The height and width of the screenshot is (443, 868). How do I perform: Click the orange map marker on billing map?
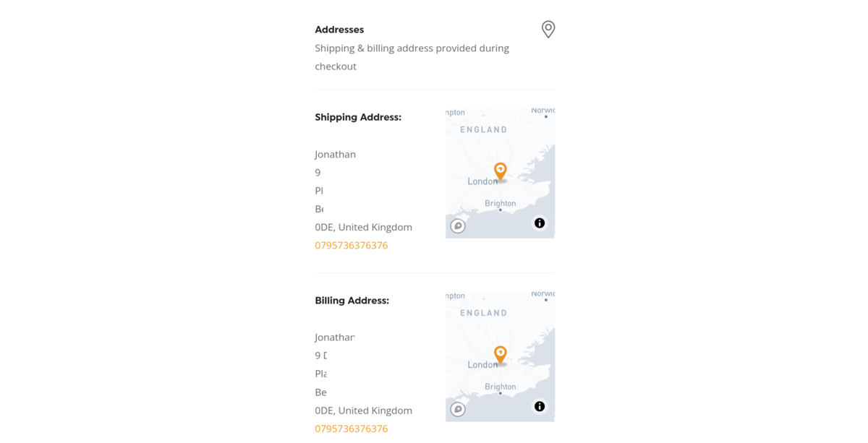[500, 355]
